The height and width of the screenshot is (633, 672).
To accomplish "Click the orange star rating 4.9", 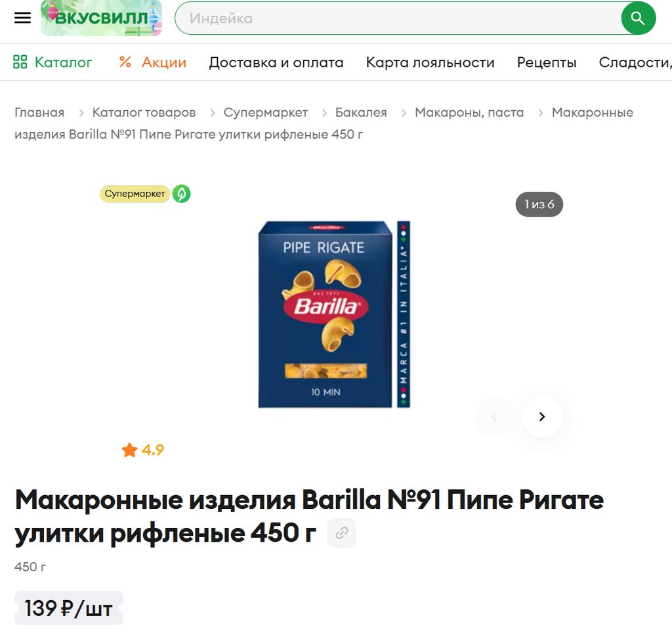I will click(142, 450).
